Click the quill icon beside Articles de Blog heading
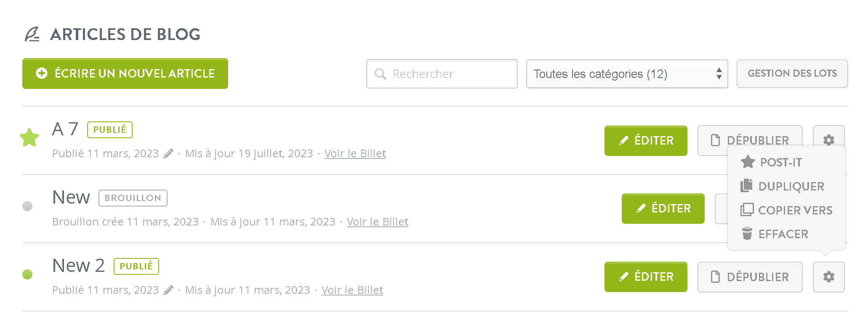The image size is (868, 322). tap(32, 35)
